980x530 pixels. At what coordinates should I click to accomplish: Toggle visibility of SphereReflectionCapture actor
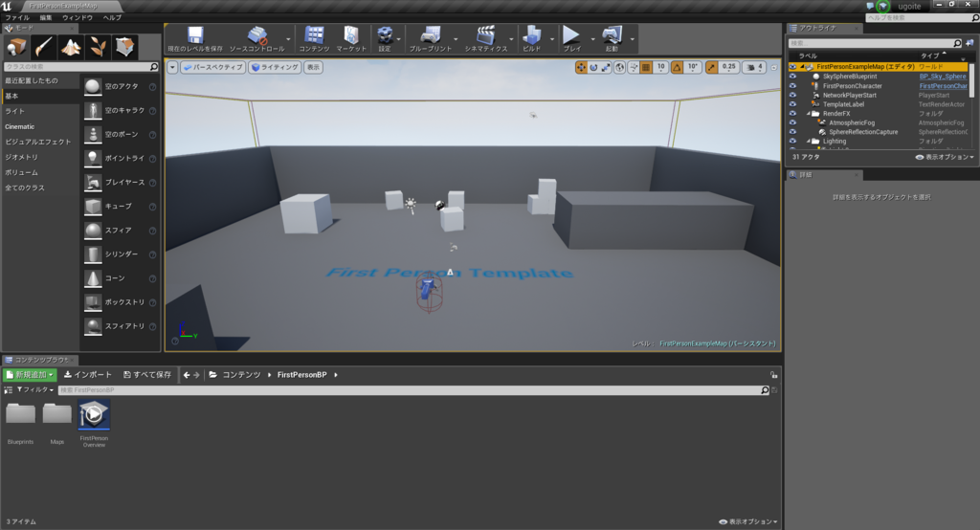click(792, 132)
